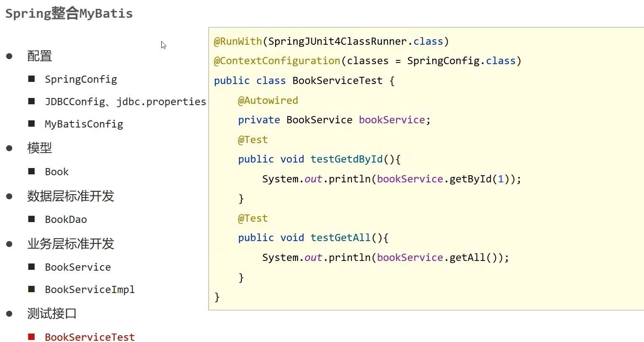
Task: Select the 数据层标准开发 heading
Action: point(70,196)
